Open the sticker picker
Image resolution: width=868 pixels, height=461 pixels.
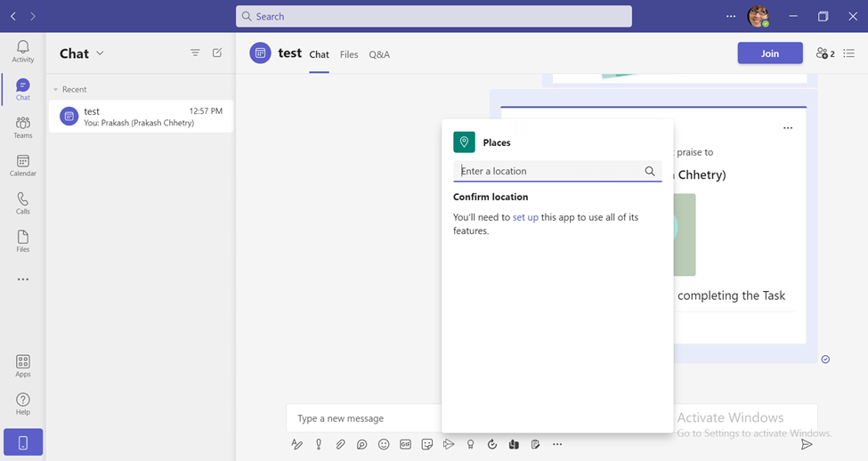[x=426, y=444]
